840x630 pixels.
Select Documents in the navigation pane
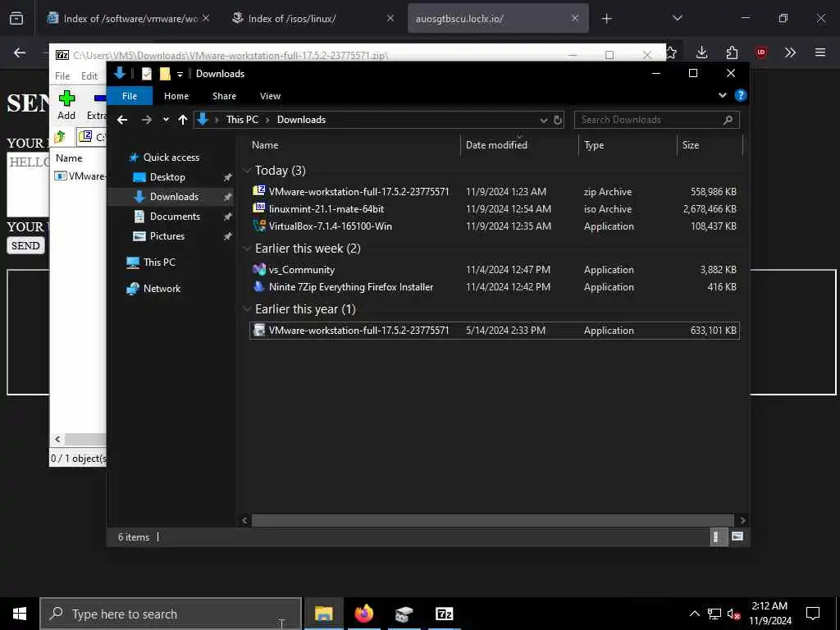click(x=175, y=217)
